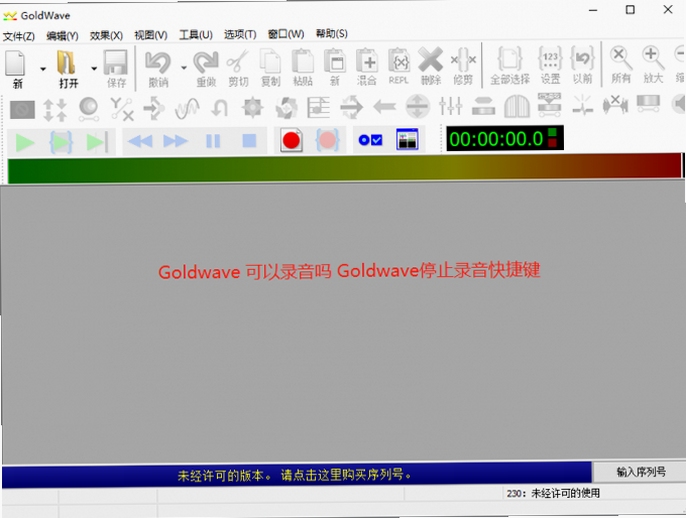
Task: Click the Invert curved arrow icon
Action: click(220, 108)
